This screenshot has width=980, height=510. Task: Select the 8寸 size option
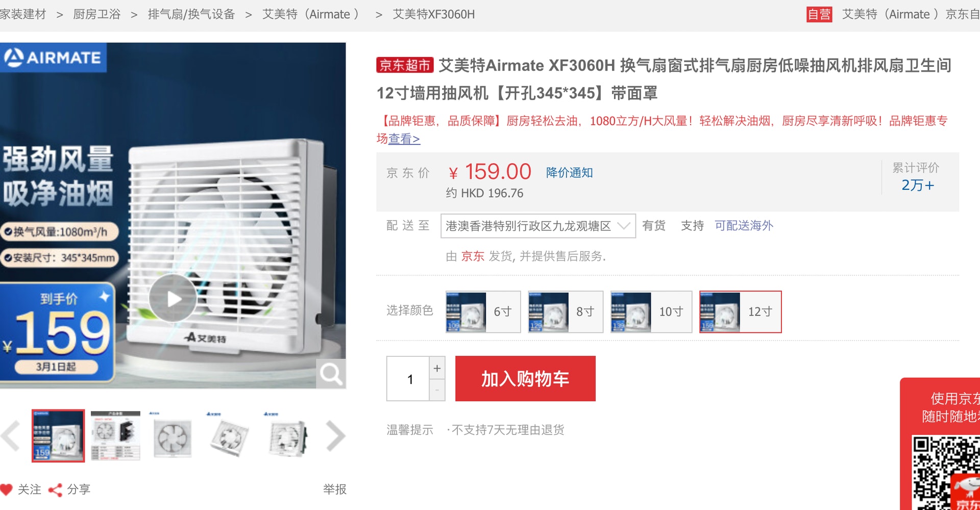point(566,312)
